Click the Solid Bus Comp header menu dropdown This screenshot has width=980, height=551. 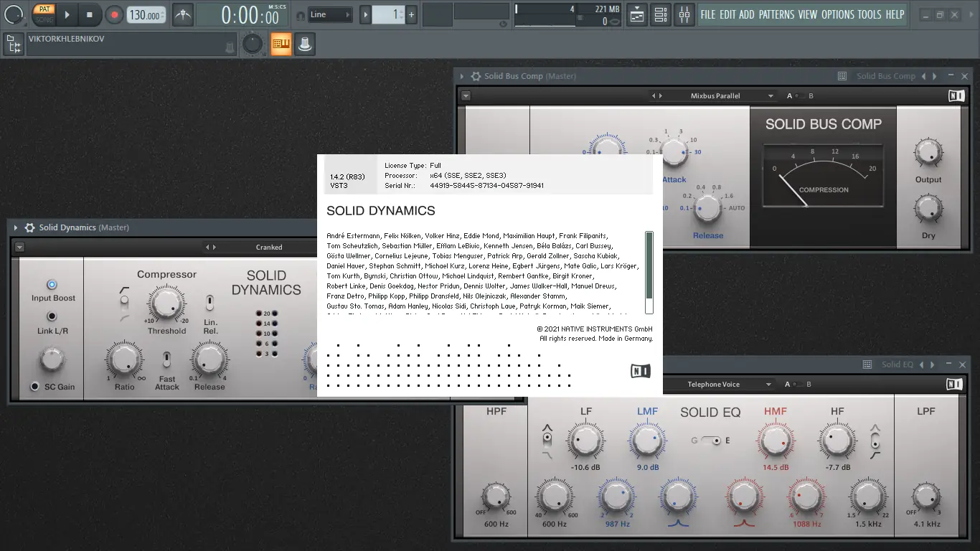(466, 95)
